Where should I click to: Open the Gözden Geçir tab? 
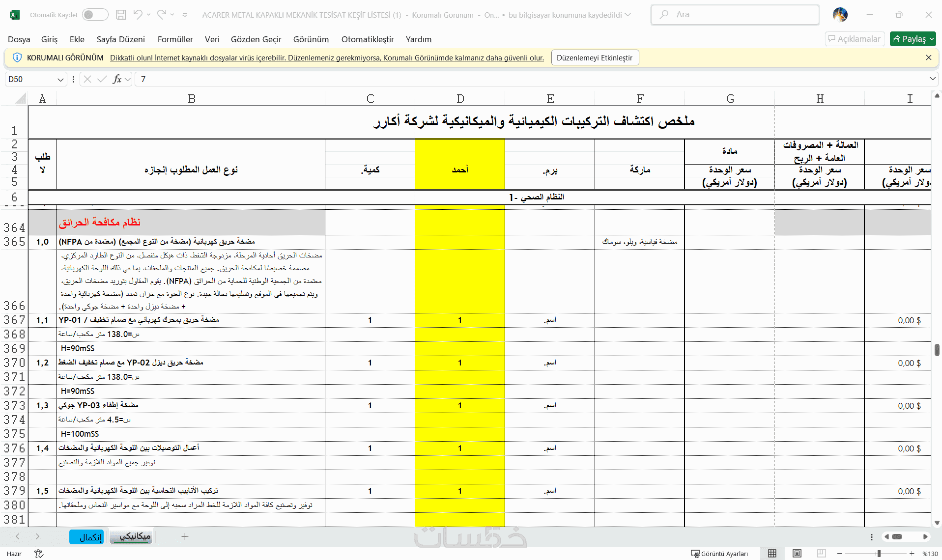(256, 39)
